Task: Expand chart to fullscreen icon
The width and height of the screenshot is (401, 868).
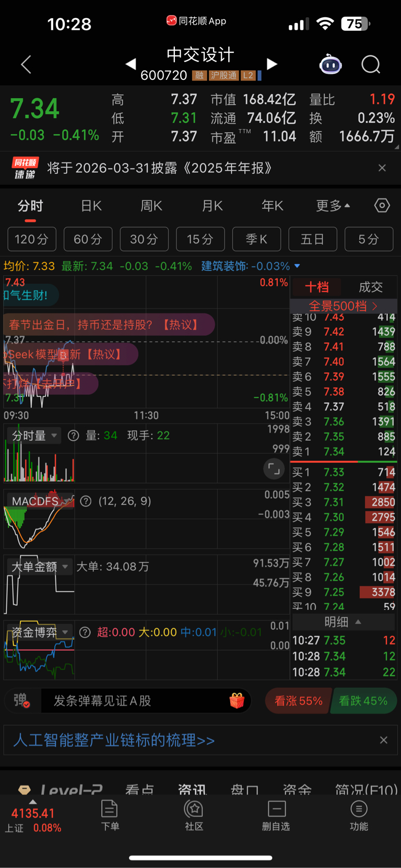Action: [274, 468]
